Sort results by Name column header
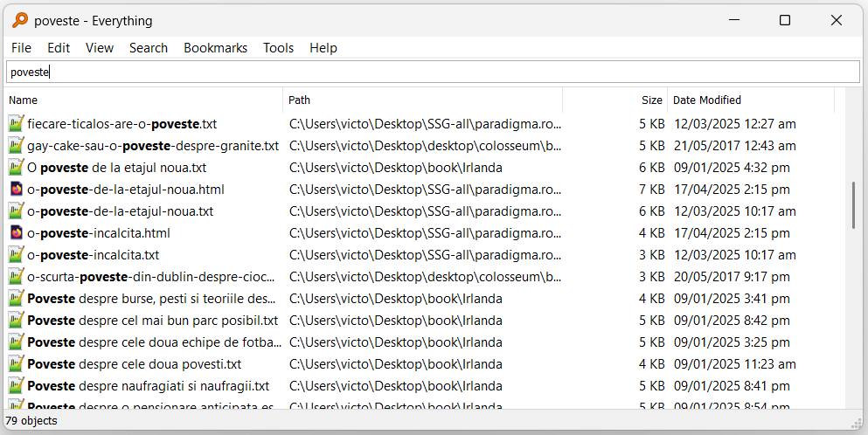This screenshot has height=435, width=868. [x=144, y=100]
